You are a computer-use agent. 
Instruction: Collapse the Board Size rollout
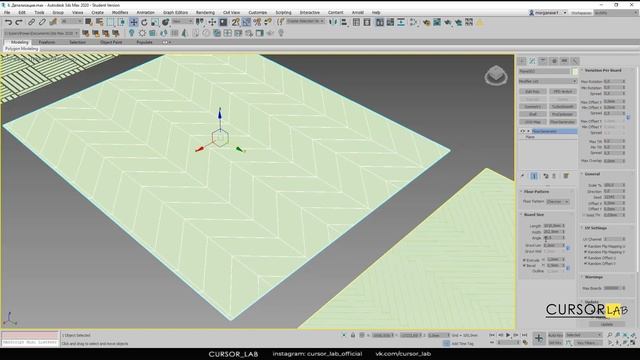click(534, 214)
